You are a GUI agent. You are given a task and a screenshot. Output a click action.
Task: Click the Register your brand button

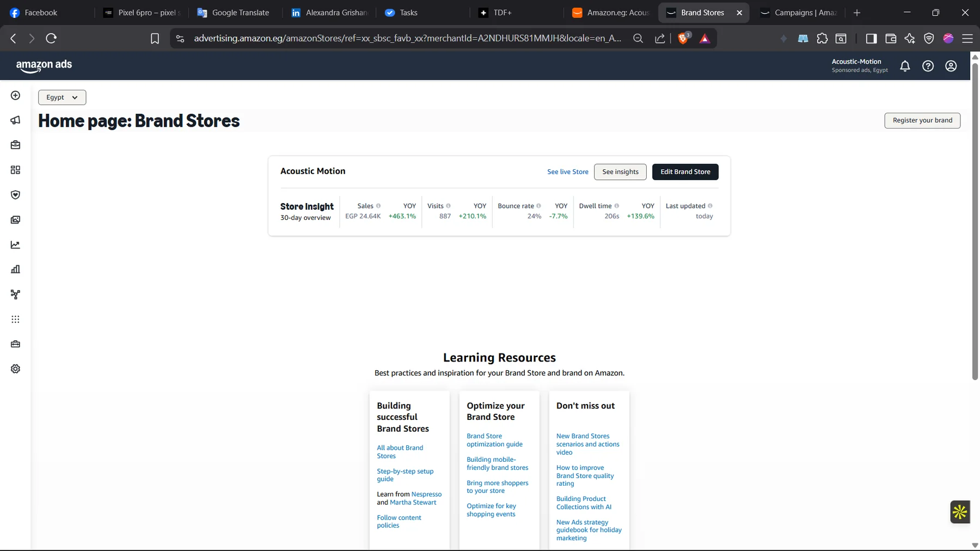click(922, 120)
